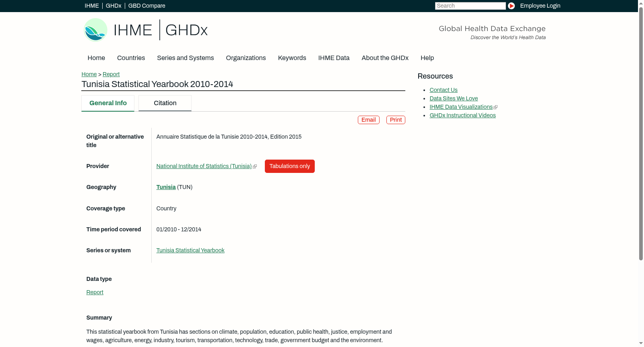644x347 pixels.
Task: Click the Tabulations only red button
Action: (290, 166)
